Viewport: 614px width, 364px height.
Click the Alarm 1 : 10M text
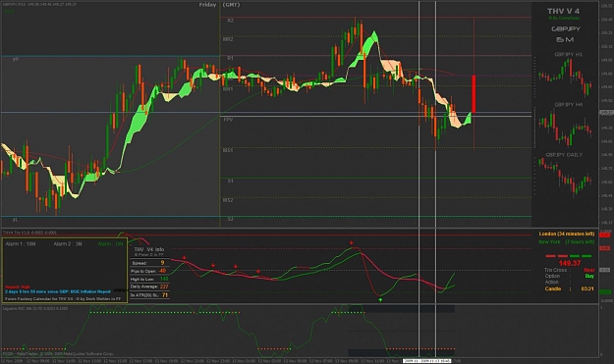[x=21, y=244]
